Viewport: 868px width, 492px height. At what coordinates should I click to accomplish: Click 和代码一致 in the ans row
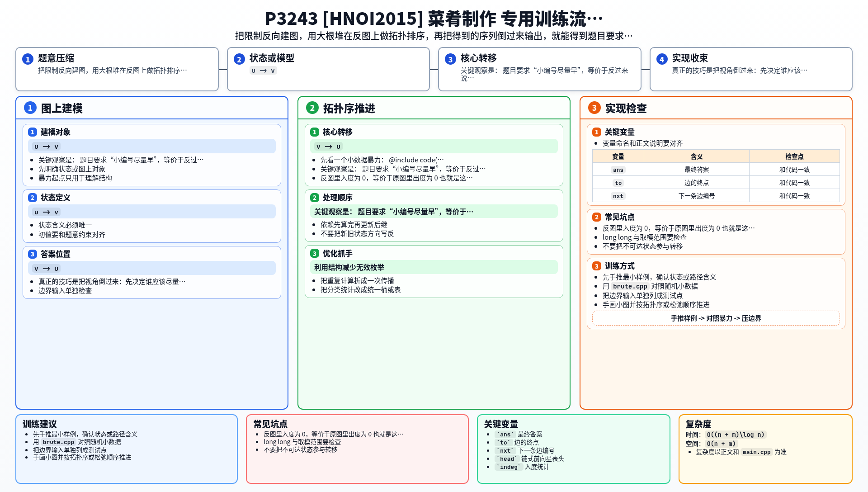click(x=794, y=170)
